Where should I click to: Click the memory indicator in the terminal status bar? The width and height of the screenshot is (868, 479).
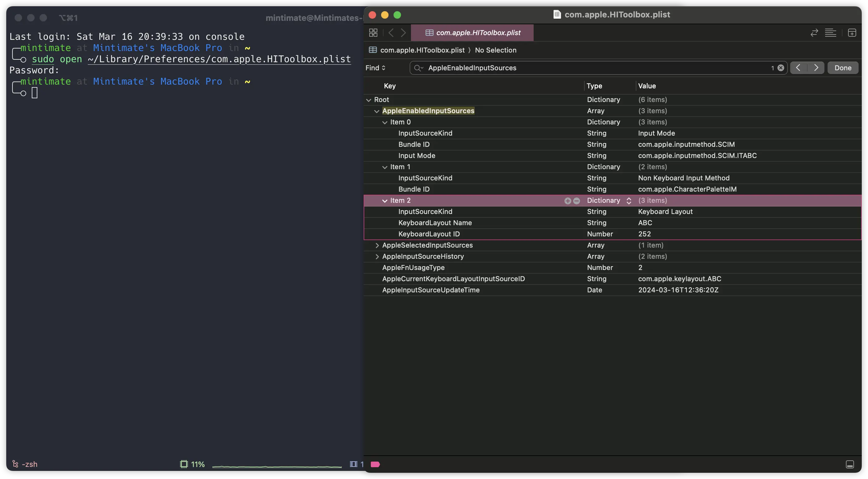click(x=356, y=464)
